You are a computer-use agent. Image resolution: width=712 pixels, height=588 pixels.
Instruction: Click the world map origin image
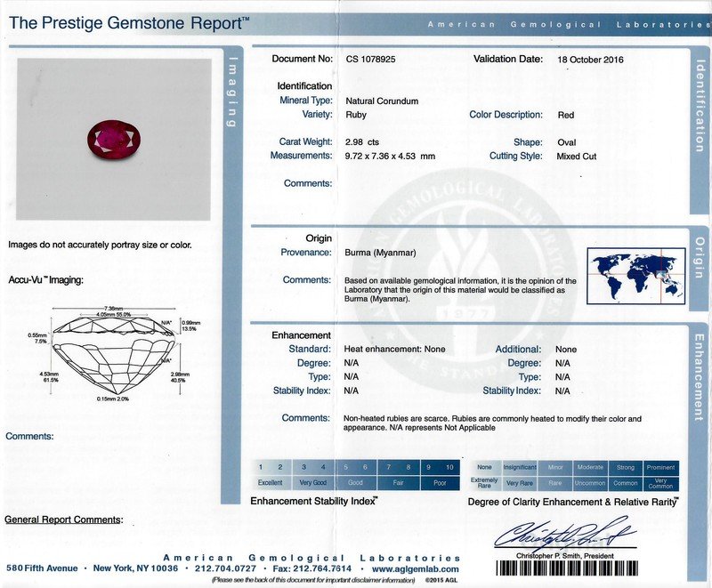point(635,274)
